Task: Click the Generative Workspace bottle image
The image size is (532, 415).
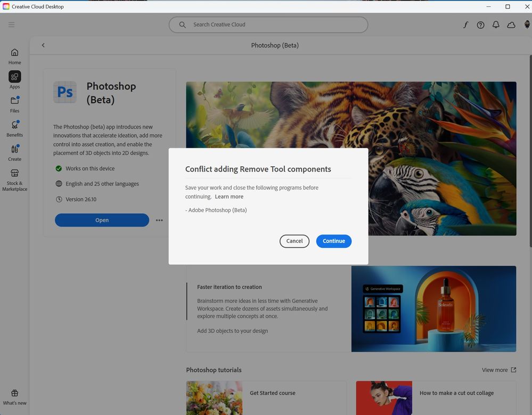Action: pos(433,309)
